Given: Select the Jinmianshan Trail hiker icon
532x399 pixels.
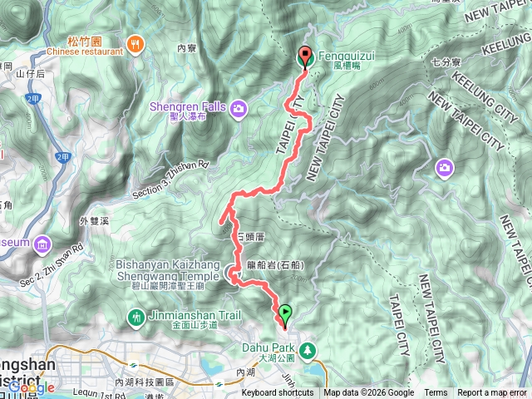Looking at the screenshot, I should [x=135, y=318].
